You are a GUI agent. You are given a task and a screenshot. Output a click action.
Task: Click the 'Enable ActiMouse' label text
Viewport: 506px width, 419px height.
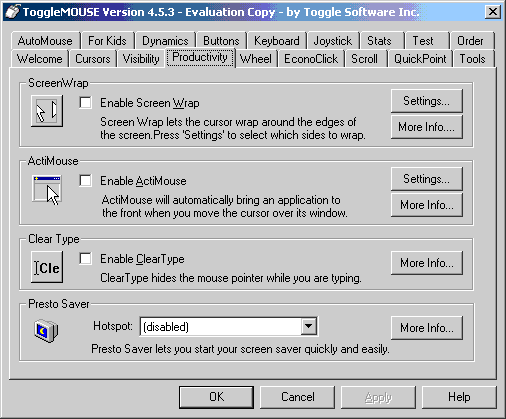pyautogui.click(x=143, y=181)
